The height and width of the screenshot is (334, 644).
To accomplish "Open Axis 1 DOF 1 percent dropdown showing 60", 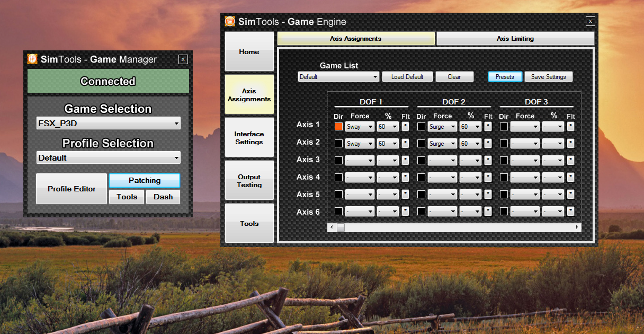I will click(x=388, y=127).
